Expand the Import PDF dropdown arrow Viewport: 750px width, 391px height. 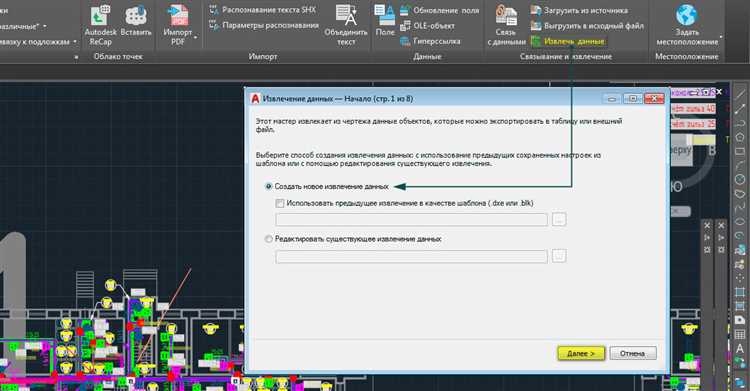click(x=196, y=37)
